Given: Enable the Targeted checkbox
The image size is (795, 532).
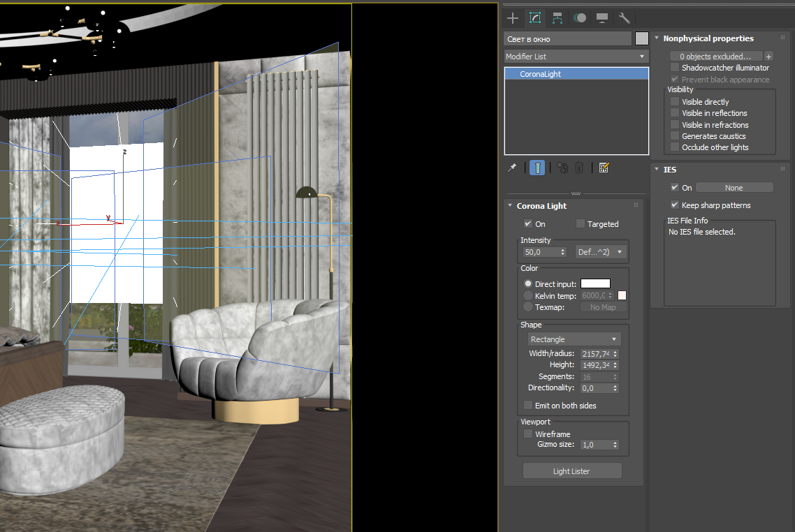Looking at the screenshot, I should pyautogui.click(x=581, y=223).
